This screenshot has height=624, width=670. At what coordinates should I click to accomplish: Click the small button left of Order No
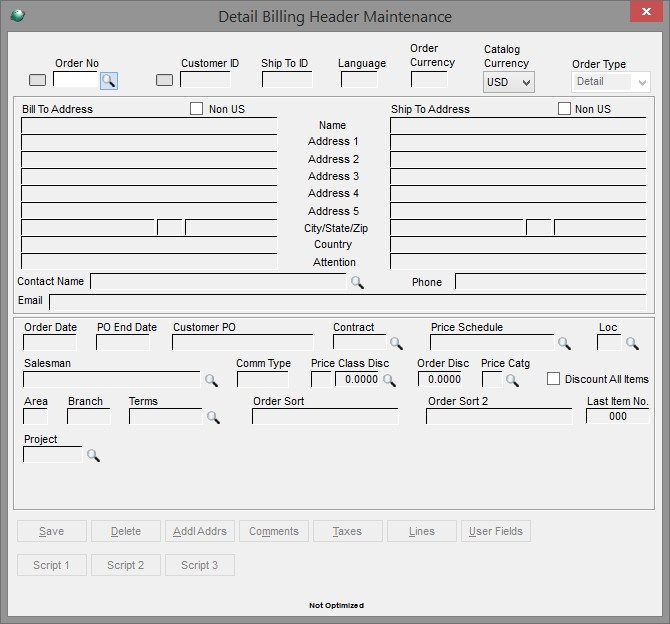coord(37,80)
